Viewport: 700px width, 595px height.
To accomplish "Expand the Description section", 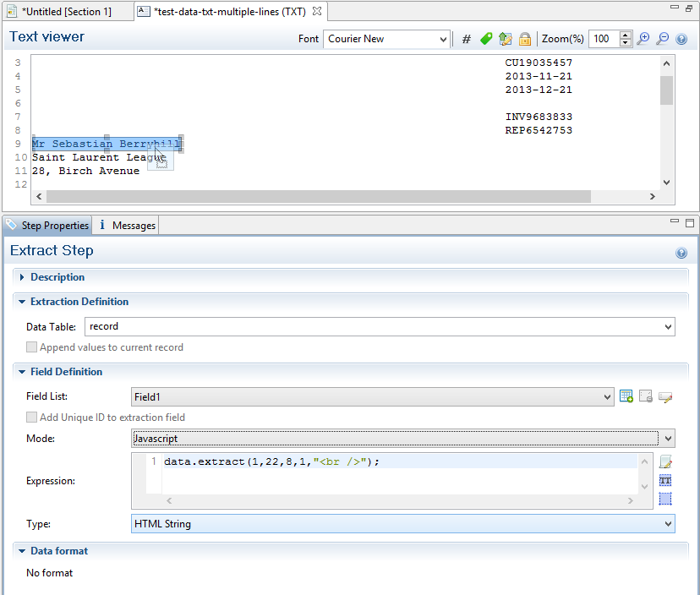I will click(22, 277).
